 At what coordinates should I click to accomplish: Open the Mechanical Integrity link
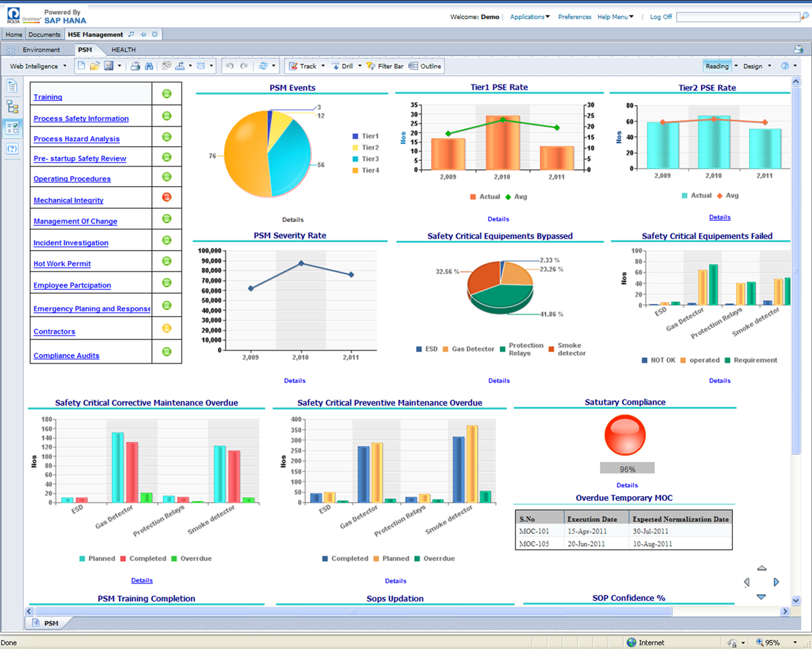click(68, 200)
